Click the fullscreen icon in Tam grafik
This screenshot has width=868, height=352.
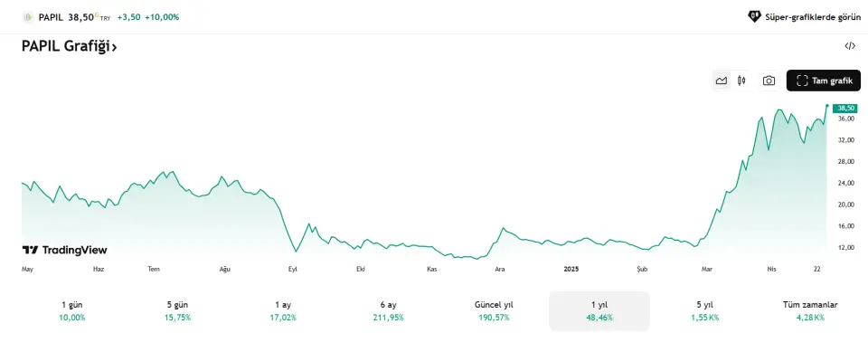point(802,81)
